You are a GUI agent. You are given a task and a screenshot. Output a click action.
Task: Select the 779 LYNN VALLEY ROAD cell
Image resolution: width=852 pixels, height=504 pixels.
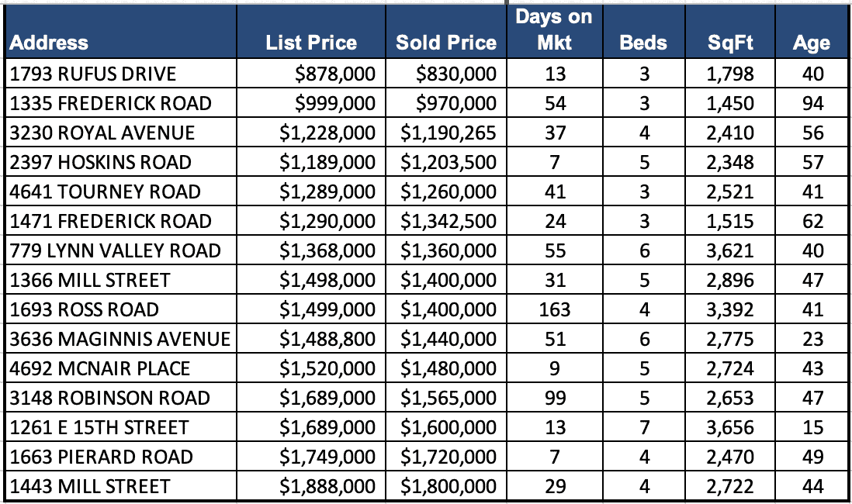115,250
